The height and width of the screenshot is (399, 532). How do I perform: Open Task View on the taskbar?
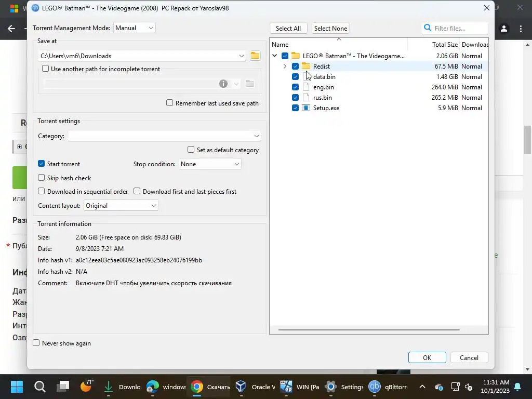[63, 387]
